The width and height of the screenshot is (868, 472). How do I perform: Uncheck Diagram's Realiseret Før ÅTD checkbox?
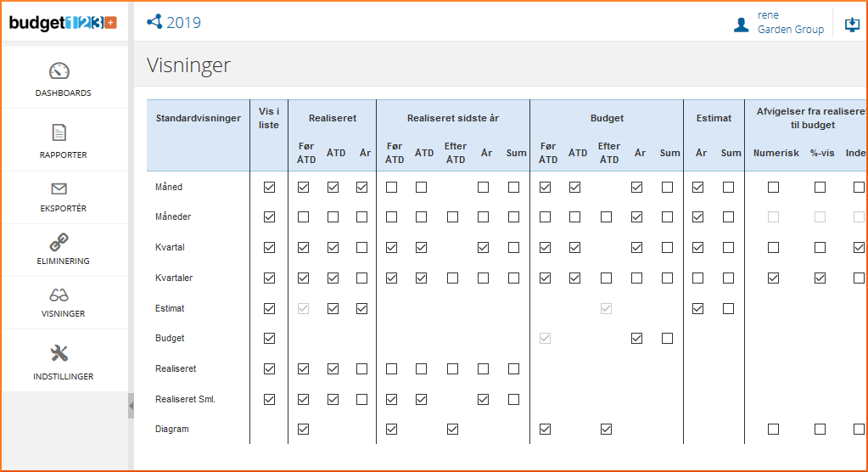tap(304, 430)
